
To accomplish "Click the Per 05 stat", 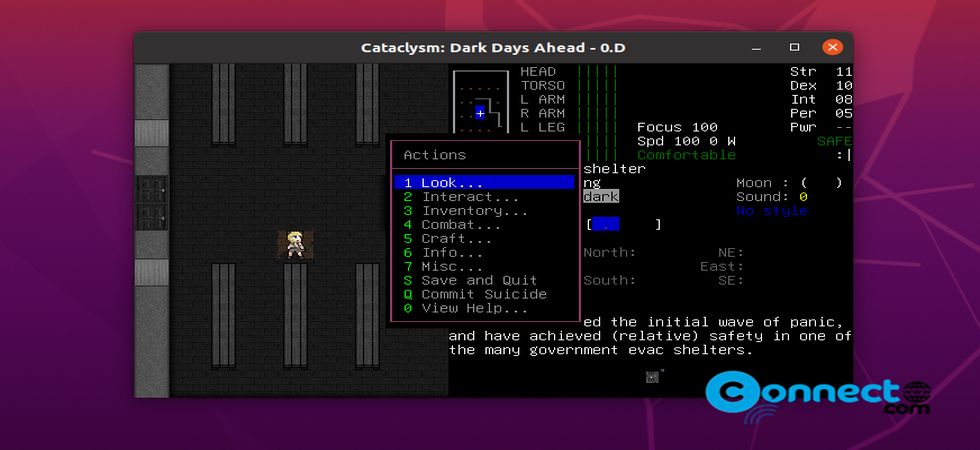I will click(821, 113).
